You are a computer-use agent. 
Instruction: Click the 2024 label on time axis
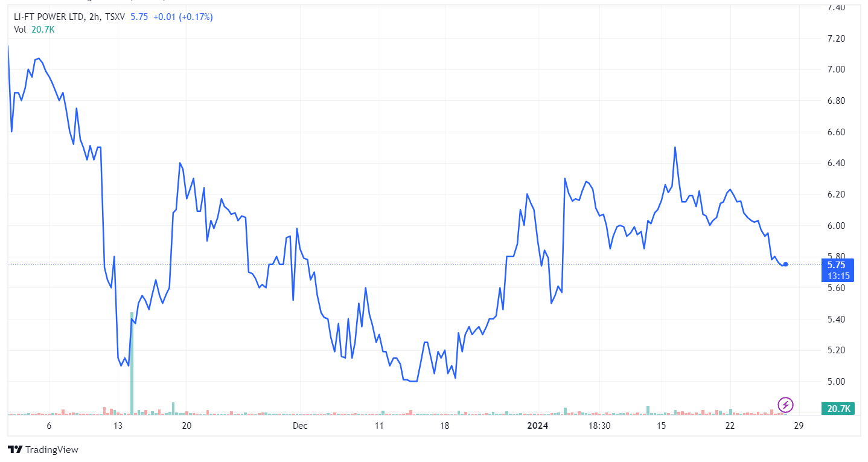click(x=537, y=426)
